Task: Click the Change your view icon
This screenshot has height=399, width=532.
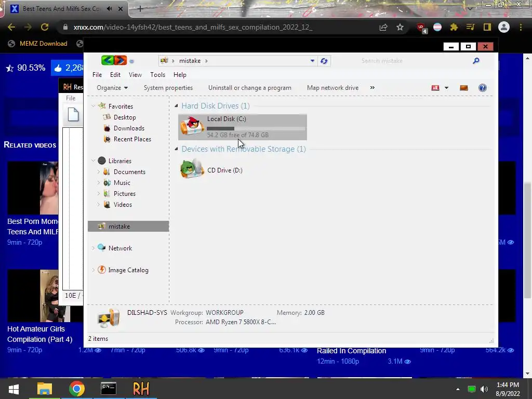Action: pyautogui.click(x=435, y=88)
